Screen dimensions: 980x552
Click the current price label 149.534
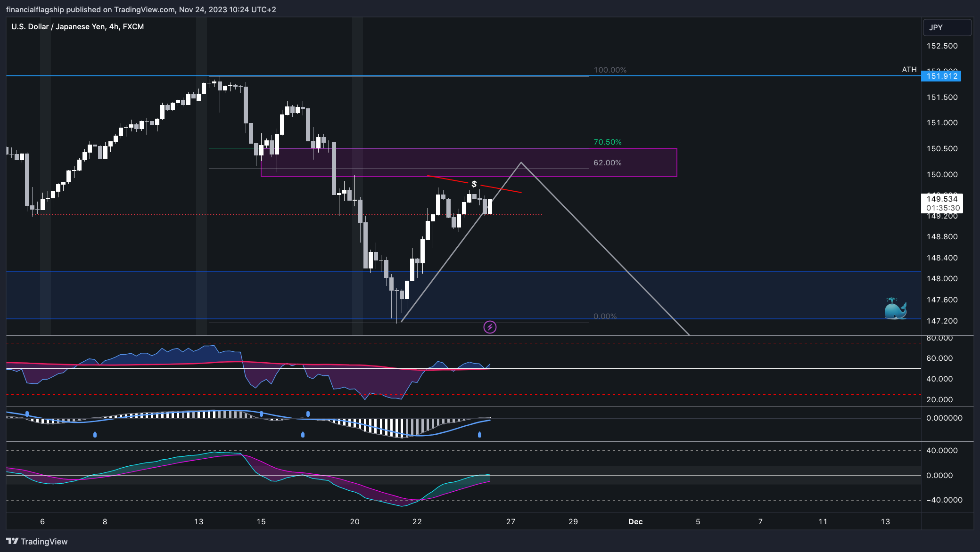[942, 199]
